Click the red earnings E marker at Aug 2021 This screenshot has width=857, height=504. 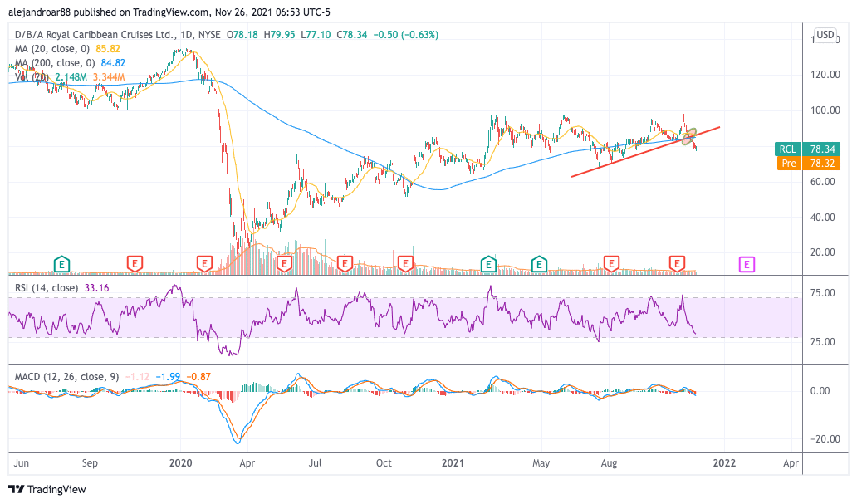click(x=610, y=265)
